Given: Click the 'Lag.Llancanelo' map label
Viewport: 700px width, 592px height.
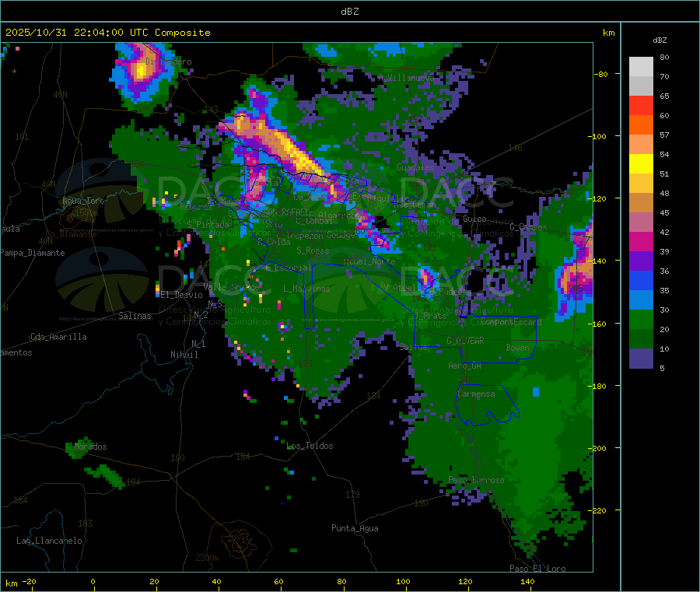Looking at the screenshot, I should pyautogui.click(x=49, y=541).
